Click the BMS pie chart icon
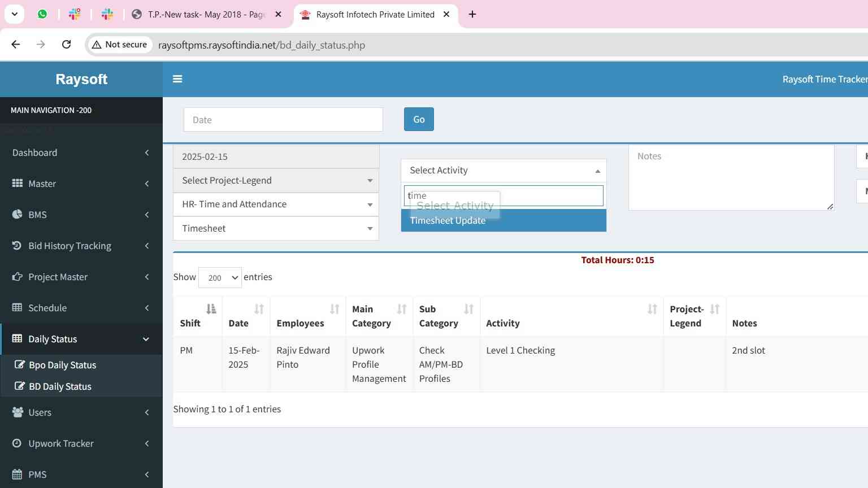 pos(18,215)
